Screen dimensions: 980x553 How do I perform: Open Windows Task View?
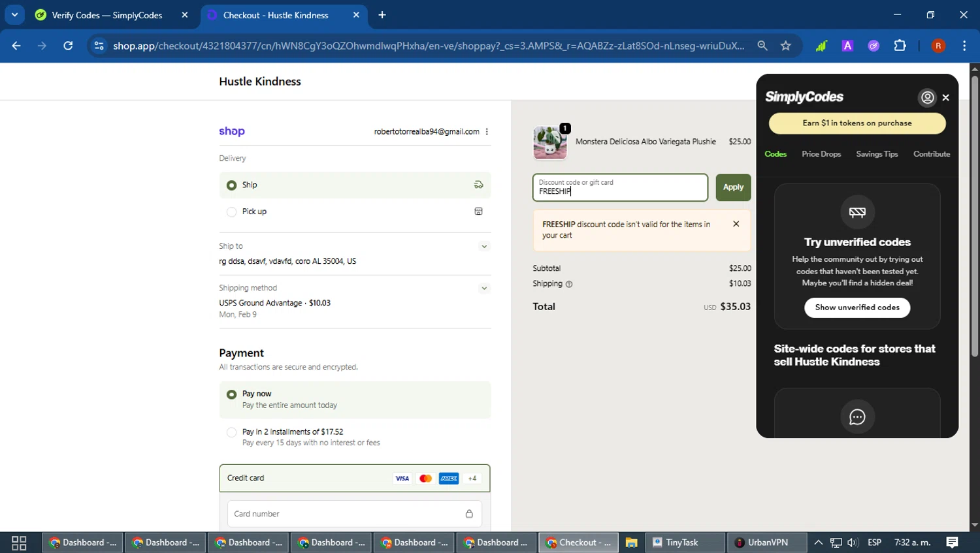click(19, 543)
